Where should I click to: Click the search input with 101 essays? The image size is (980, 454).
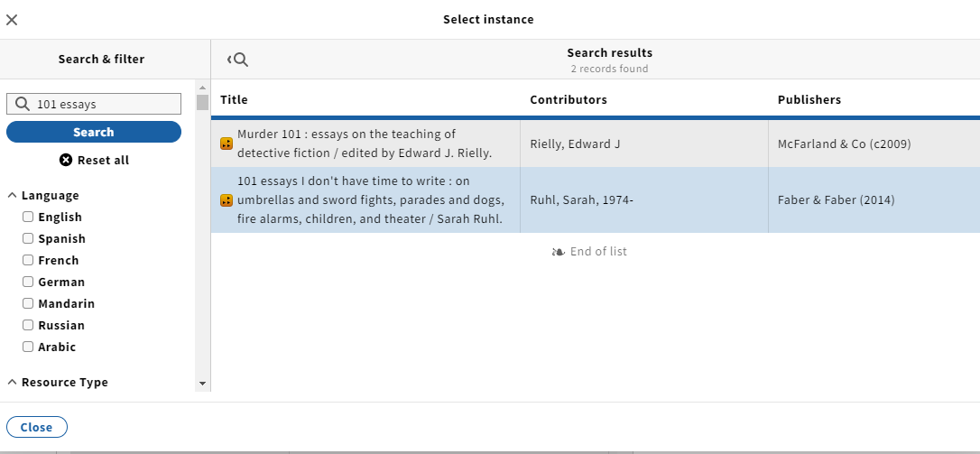point(94,104)
